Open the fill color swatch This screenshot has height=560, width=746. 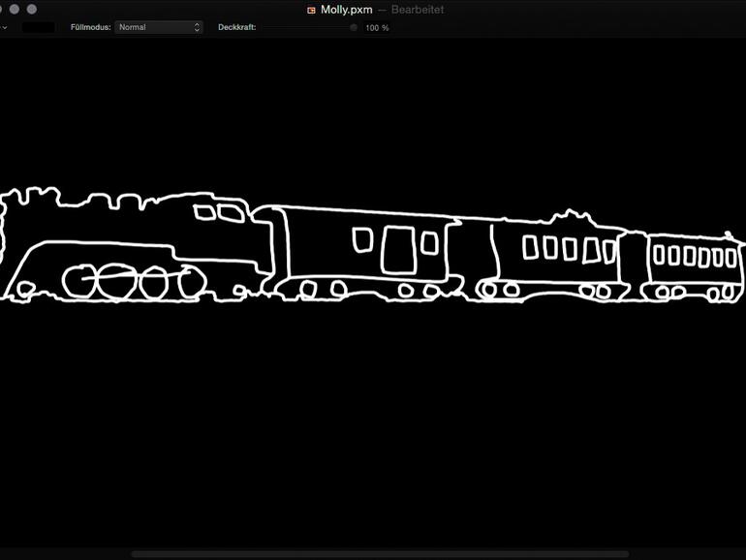point(39,27)
